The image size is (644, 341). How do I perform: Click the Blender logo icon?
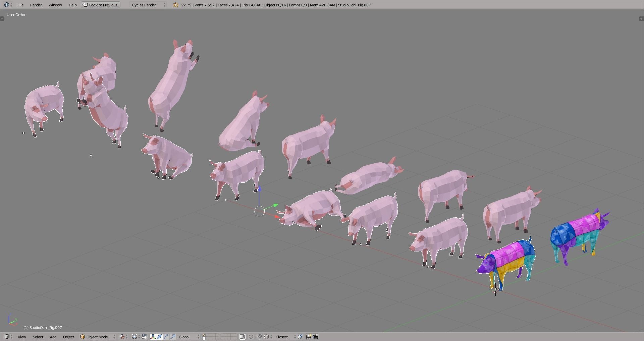(x=175, y=5)
